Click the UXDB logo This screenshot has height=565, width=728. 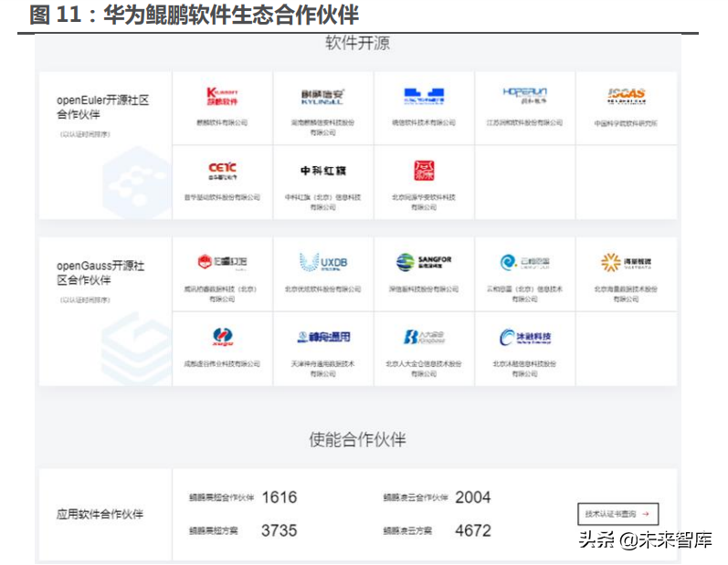[322, 262]
